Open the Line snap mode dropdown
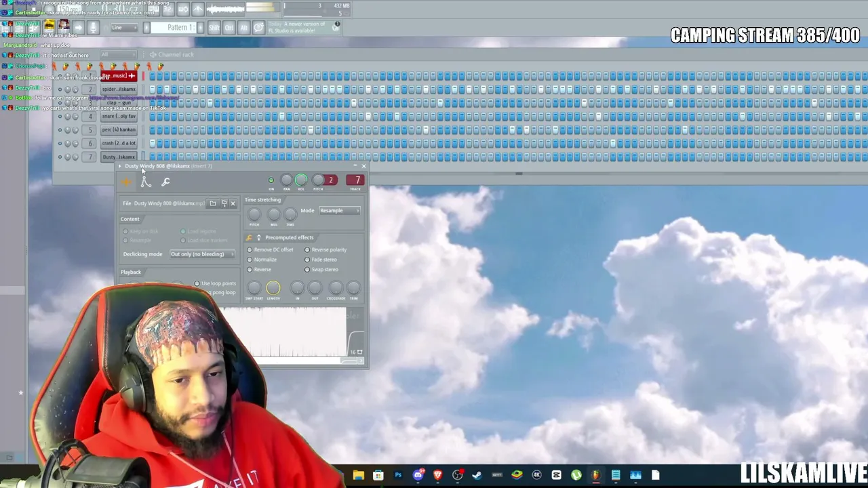868x488 pixels. 124,28
